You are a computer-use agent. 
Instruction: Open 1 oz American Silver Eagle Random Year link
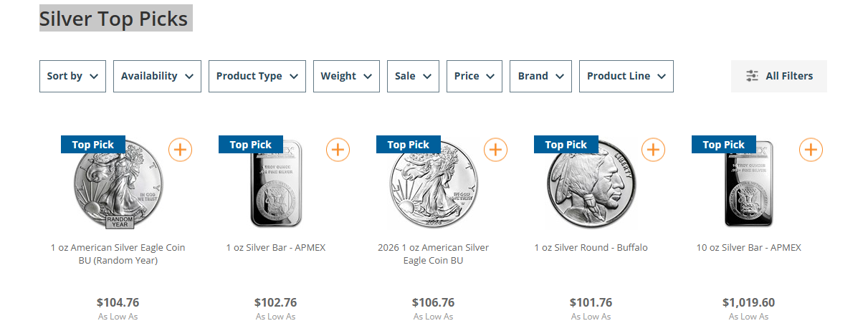pyautogui.click(x=118, y=254)
